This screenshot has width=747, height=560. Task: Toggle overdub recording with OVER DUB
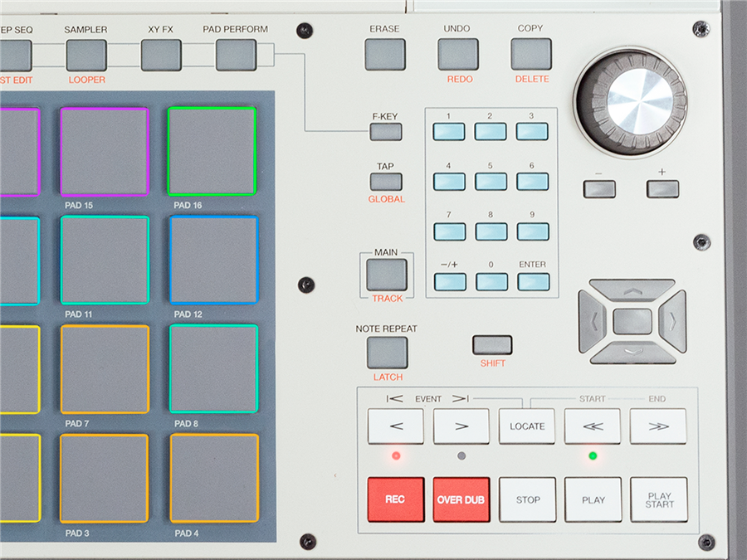(x=461, y=499)
